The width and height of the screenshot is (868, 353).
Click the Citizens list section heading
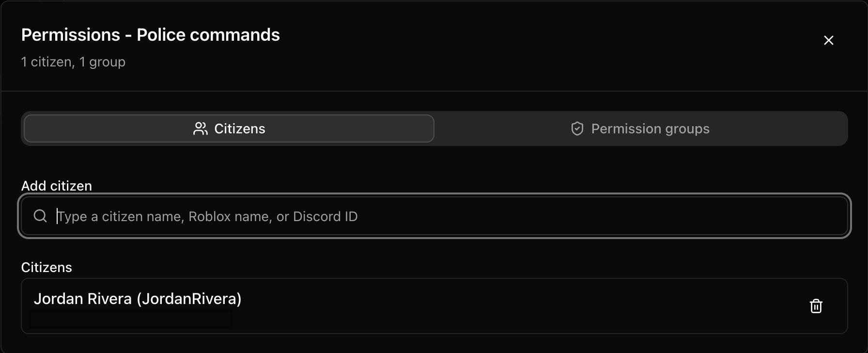[x=46, y=267]
